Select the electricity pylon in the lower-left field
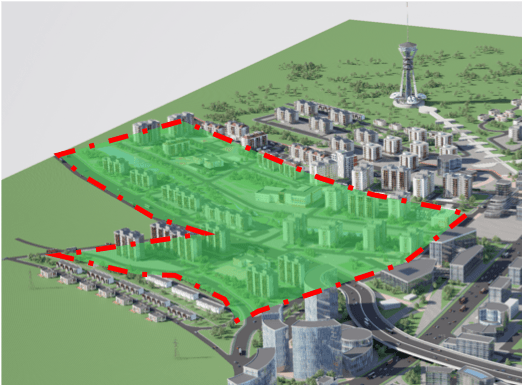This screenshot has width=522, height=385. click(176, 348)
